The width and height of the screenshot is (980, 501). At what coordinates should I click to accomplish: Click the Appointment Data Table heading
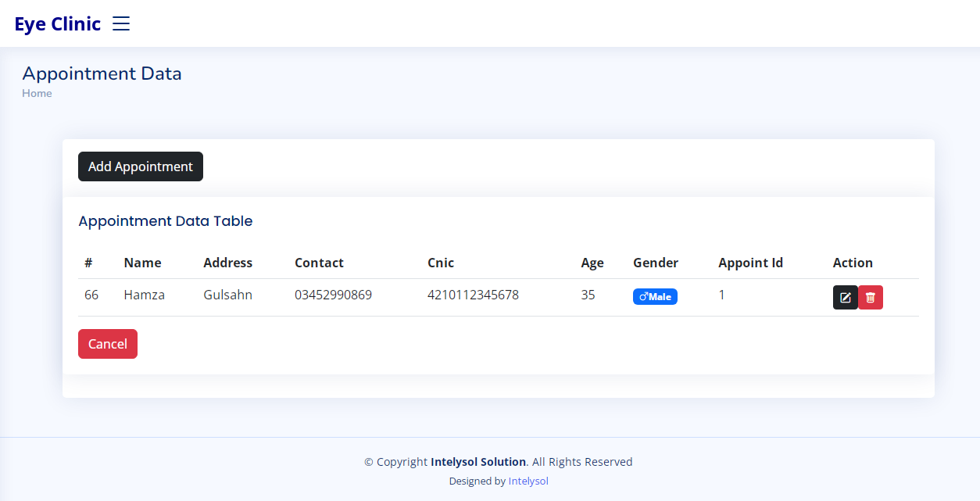point(166,221)
